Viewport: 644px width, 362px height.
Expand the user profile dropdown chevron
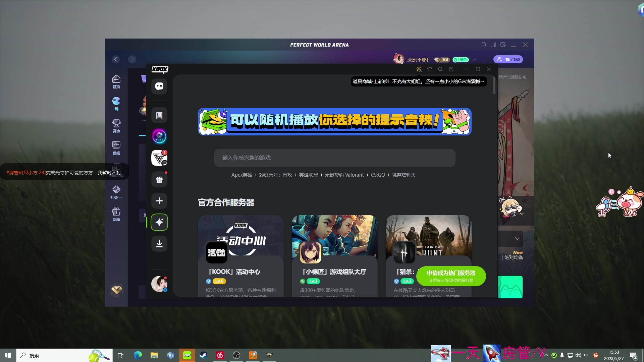(475, 60)
